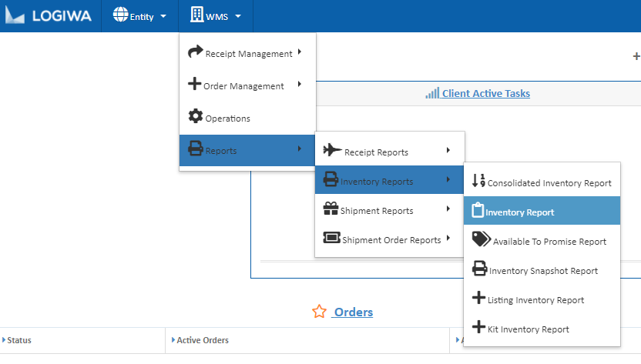The width and height of the screenshot is (641, 364).
Task: Expand the Active Orders column arrow
Action: click(173, 339)
